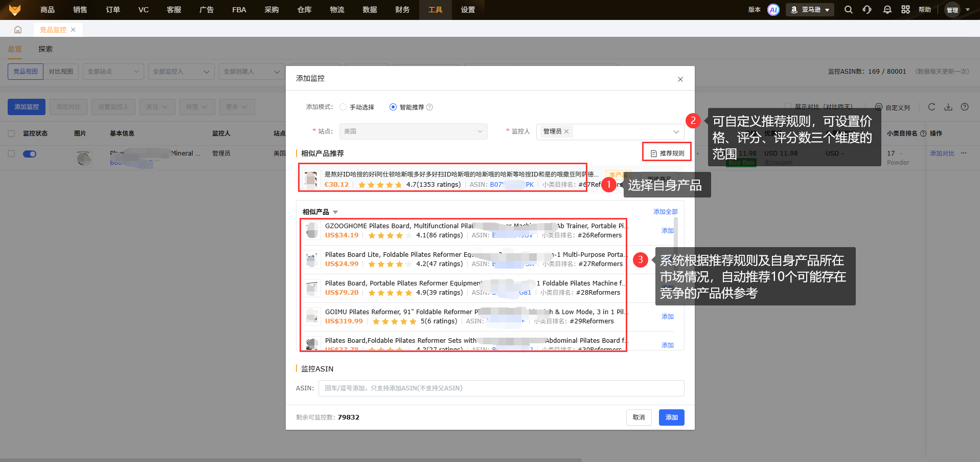Open the 全部创建人 filter dropdown

pyautogui.click(x=252, y=72)
